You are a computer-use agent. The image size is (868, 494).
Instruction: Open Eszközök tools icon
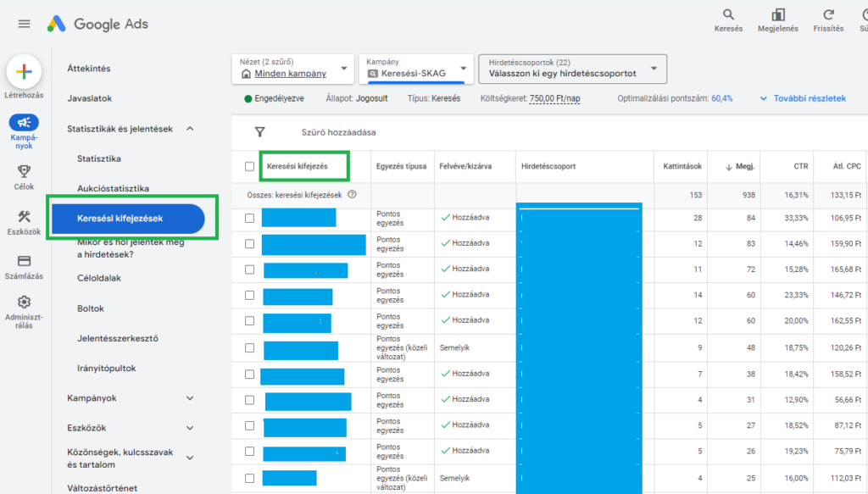[x=24, y=217]
